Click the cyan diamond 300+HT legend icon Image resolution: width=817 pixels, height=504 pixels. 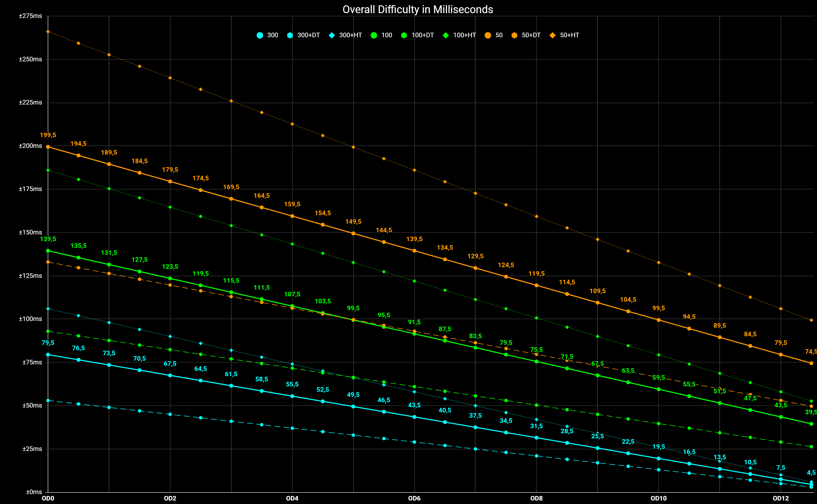pyautogui.click(x=332, y=35)
